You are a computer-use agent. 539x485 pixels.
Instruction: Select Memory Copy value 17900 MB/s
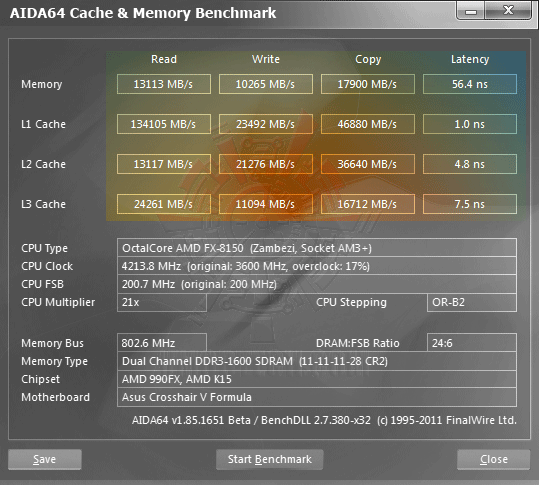368,84
